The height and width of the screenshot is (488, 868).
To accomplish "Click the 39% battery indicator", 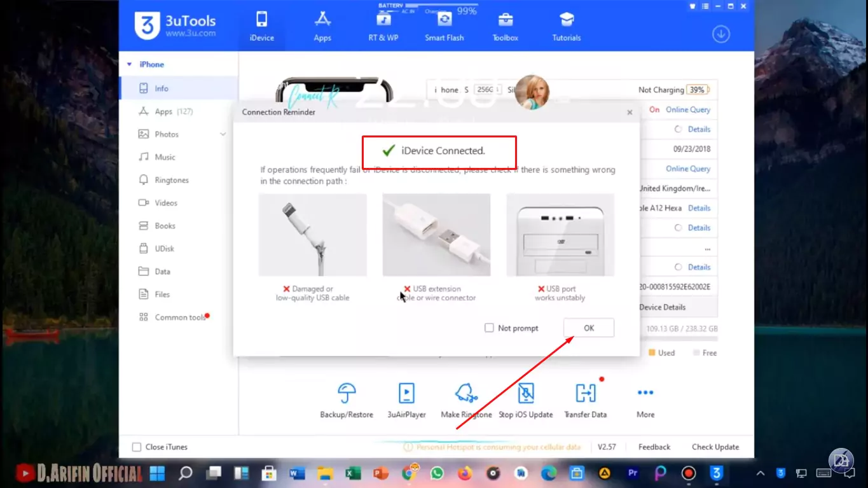I will [698, 90].
